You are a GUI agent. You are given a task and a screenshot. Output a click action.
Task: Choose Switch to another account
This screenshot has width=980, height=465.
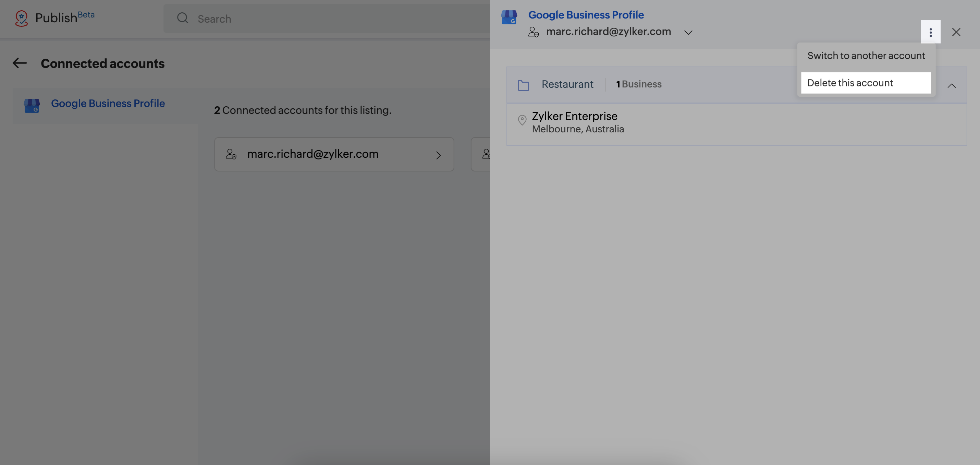[866, 56]
